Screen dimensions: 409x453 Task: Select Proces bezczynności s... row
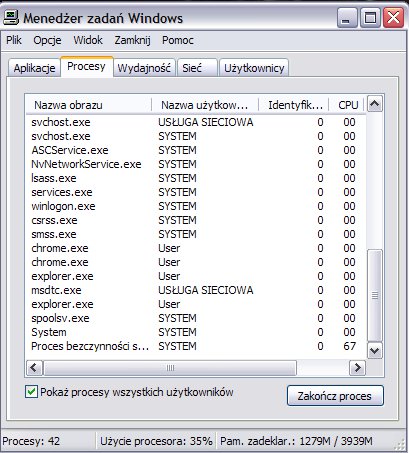(x=196, y=346)
